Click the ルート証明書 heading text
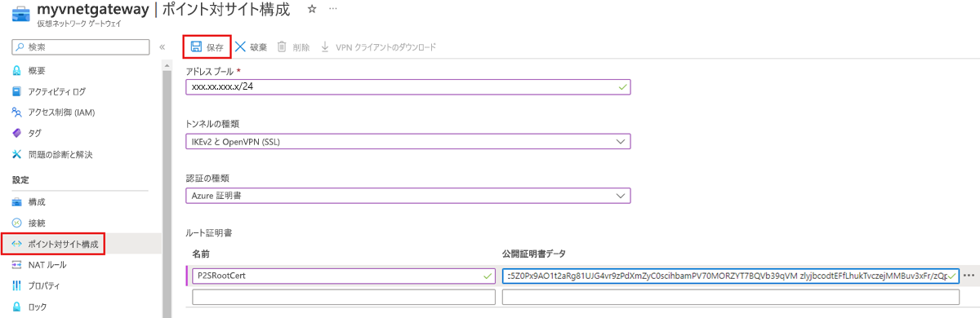 pyautogui.click(x=210, y=233)
